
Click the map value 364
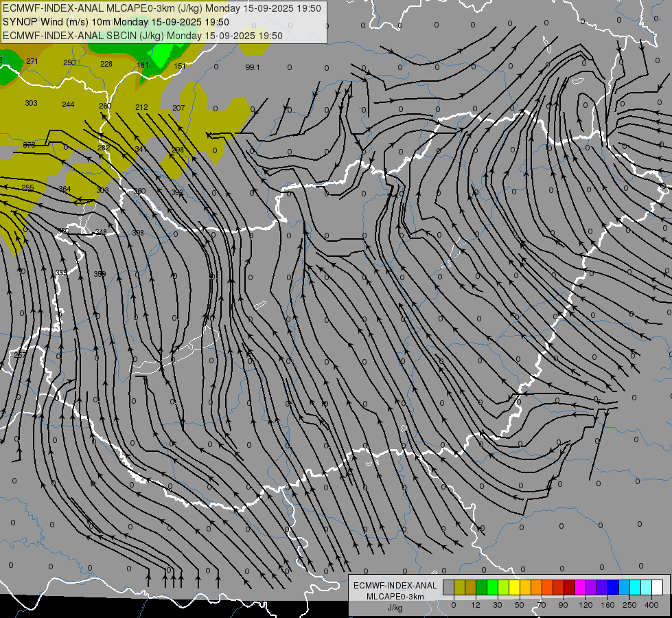65,189
